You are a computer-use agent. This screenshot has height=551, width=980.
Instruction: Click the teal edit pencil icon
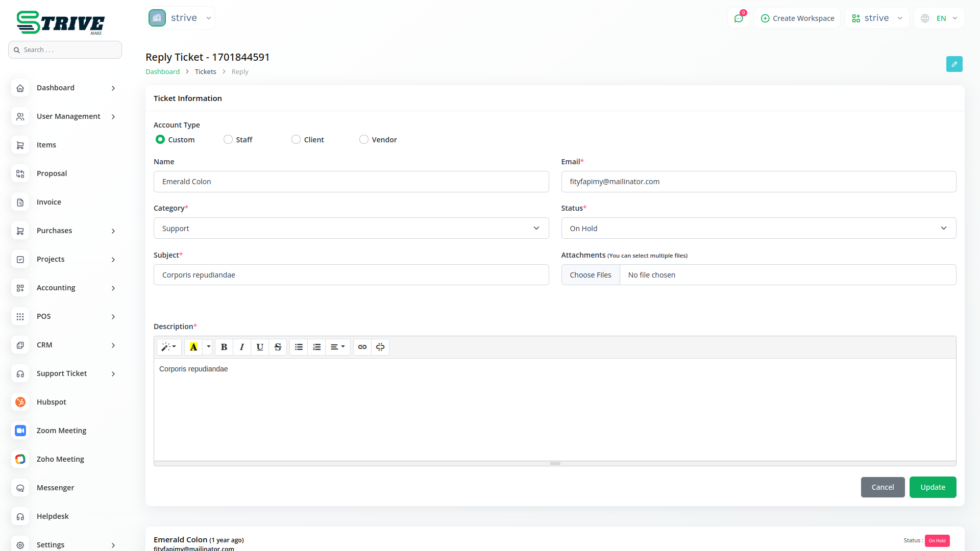[x=954, y=64]
